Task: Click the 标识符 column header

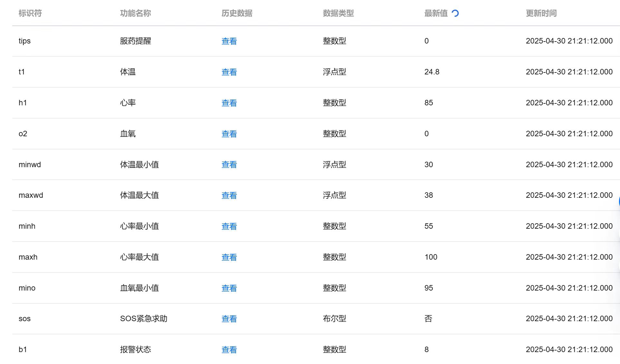Action: (30, 13)
